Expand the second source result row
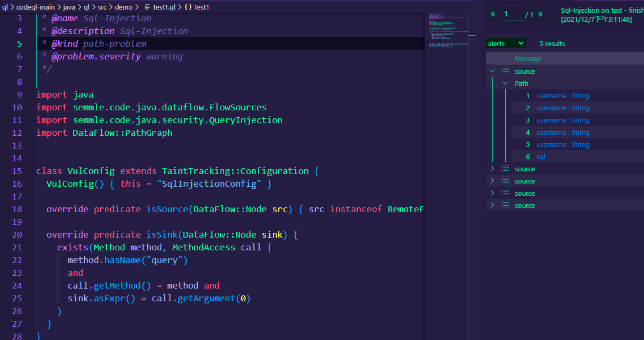This screenshot has width=644, height=340. [492, 169]
